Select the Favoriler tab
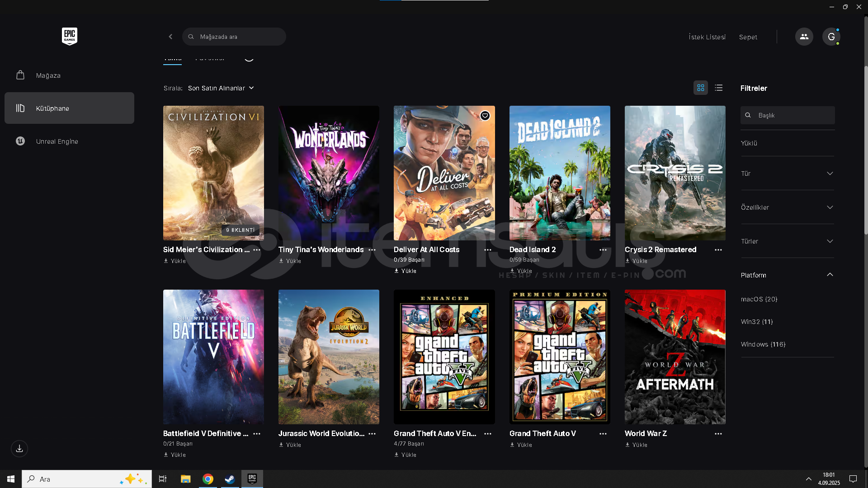 click(x=210, y=59)
